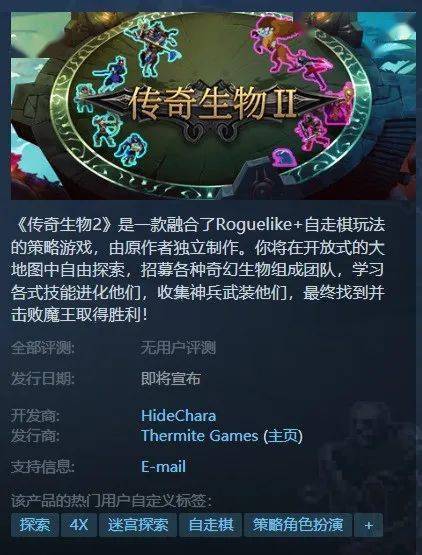Click the 全部评测 label

[x=43, y=348]
